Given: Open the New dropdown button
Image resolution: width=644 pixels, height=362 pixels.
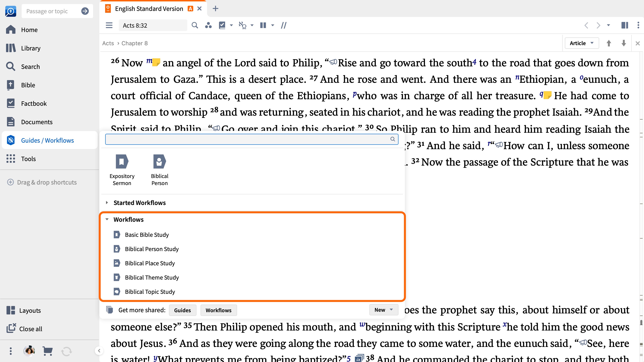Looking at the screenshot, I should pyautogui.click(x=384, y=310).
